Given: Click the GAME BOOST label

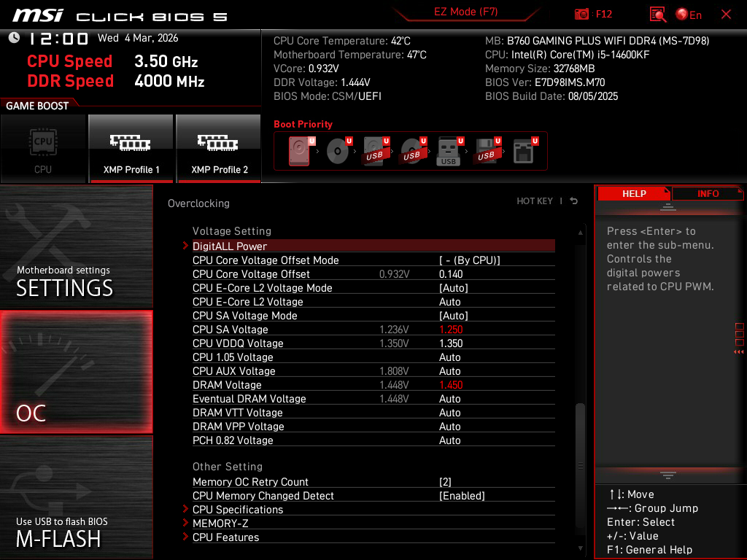Looking at the screenshot, I should click(37, 106).
